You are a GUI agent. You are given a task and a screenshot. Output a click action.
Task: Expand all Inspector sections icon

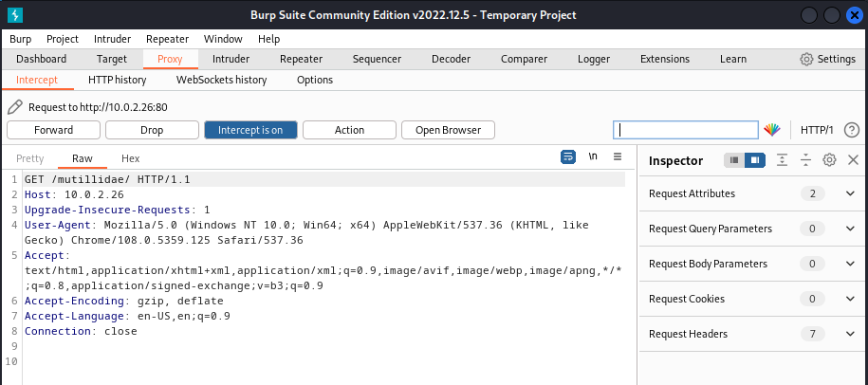tap(782, 160)
